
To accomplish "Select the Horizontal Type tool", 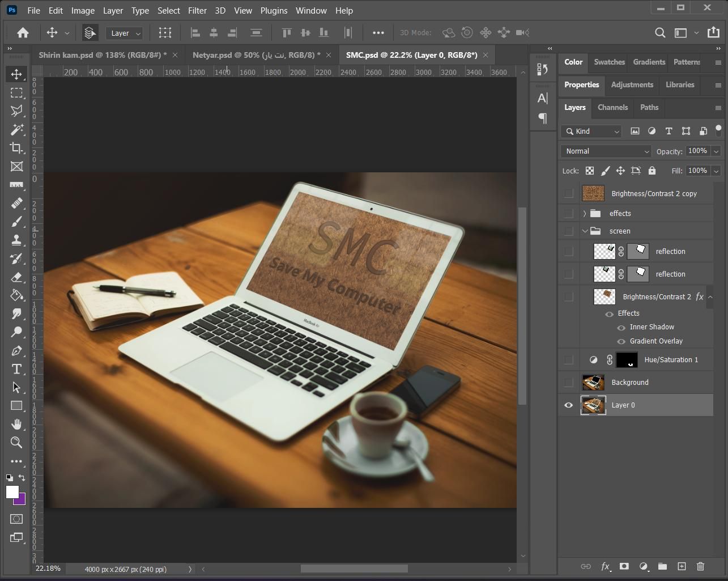I will point(16,369).
